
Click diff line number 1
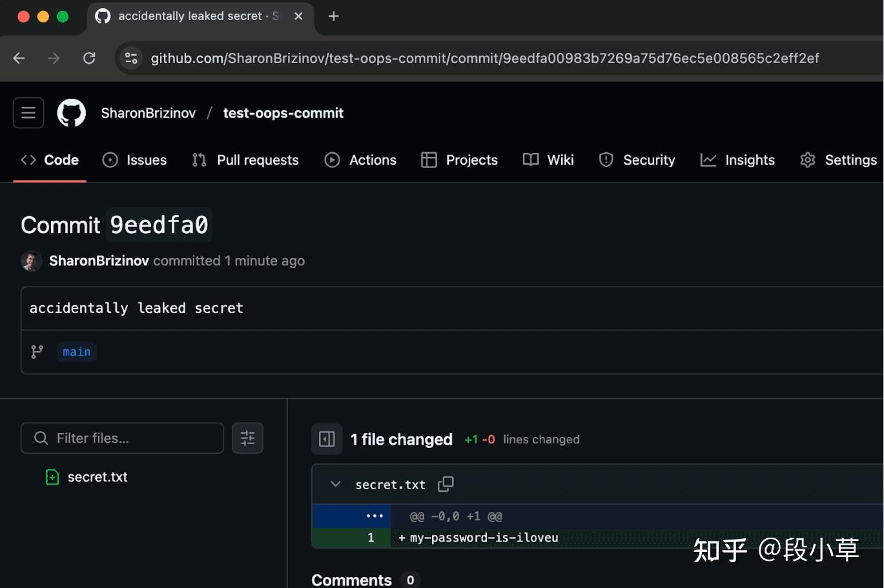371,538
